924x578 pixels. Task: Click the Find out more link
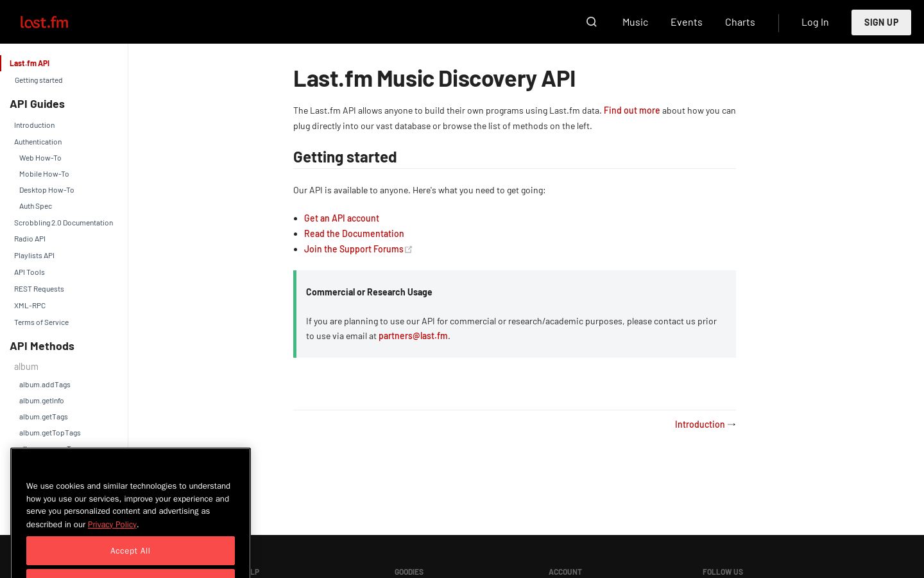click(631, 110)
